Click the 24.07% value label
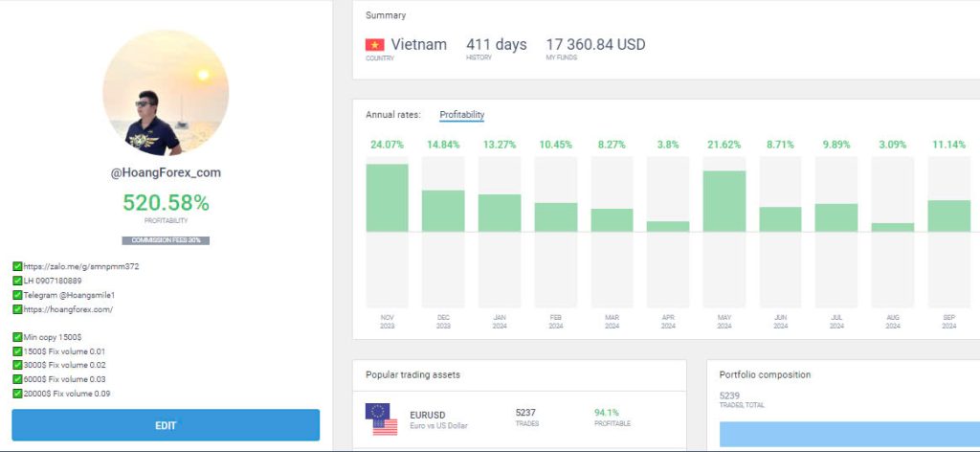Image resolution: width=980 pixels, height=452 pixels. coord(387,145)
